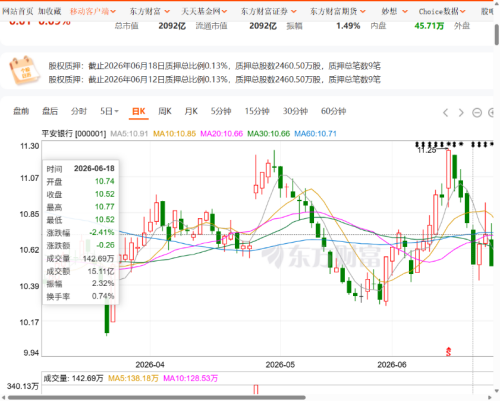Viewport: 500px width, 401px height.
Task: Click the 成交量: 142.69万 volume label
Action: coord(73,378)
